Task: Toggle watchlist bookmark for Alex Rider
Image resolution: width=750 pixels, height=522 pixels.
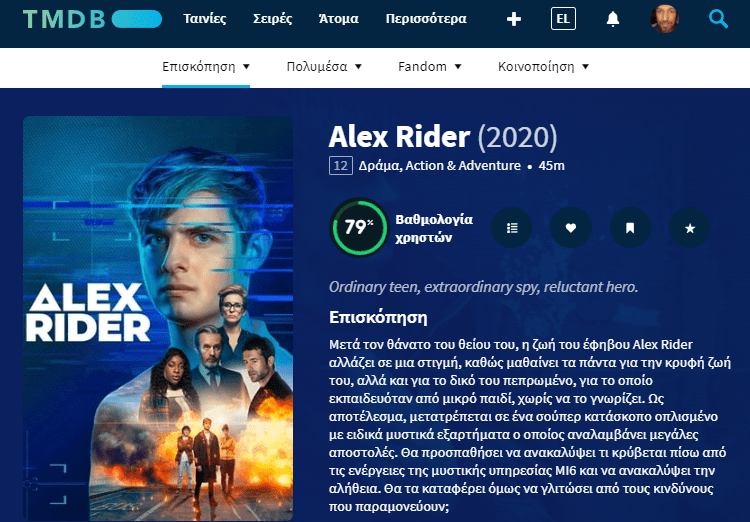Action: pyautogui.click(x=630, y=228)
